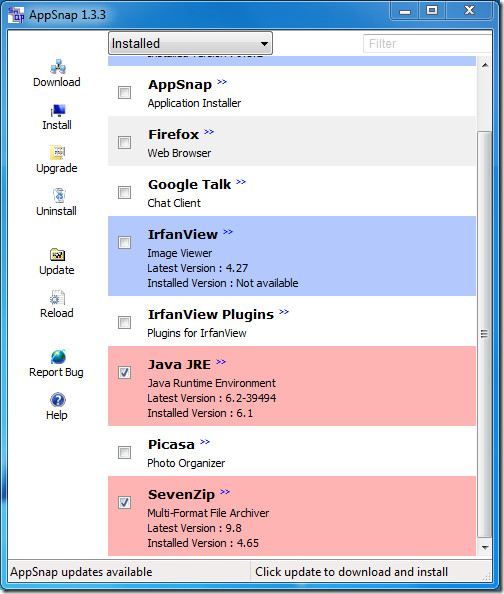Click the Uninstall label
504x594 pixels.
tap(56, 211)
